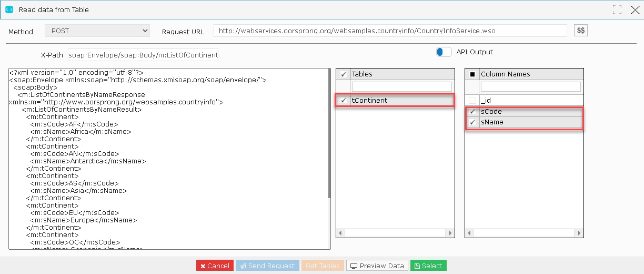Close the Read data from Table dialog
644x274 pixels.
click(635, 9)
